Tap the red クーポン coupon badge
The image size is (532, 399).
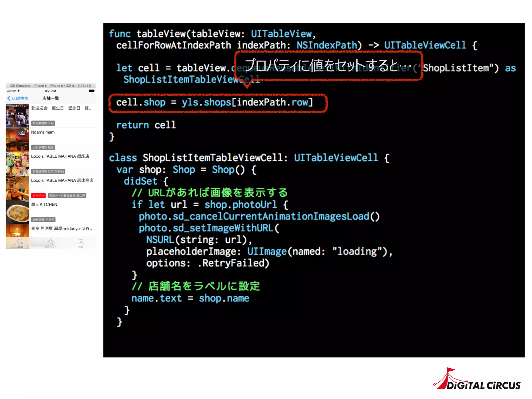[x=38, y=196]
